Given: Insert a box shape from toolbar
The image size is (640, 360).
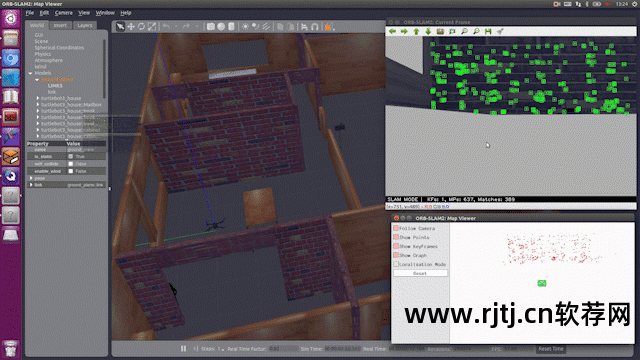Looking at the screenshot, I should (211, 27).
